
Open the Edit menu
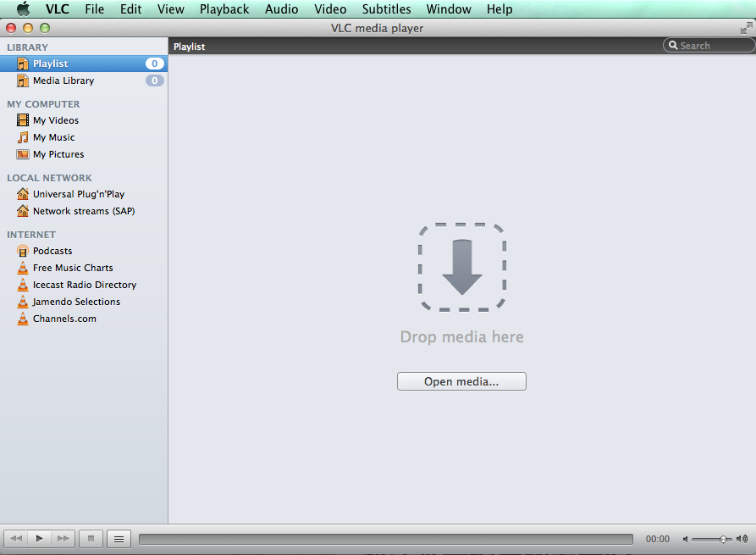tap(130, 9)
